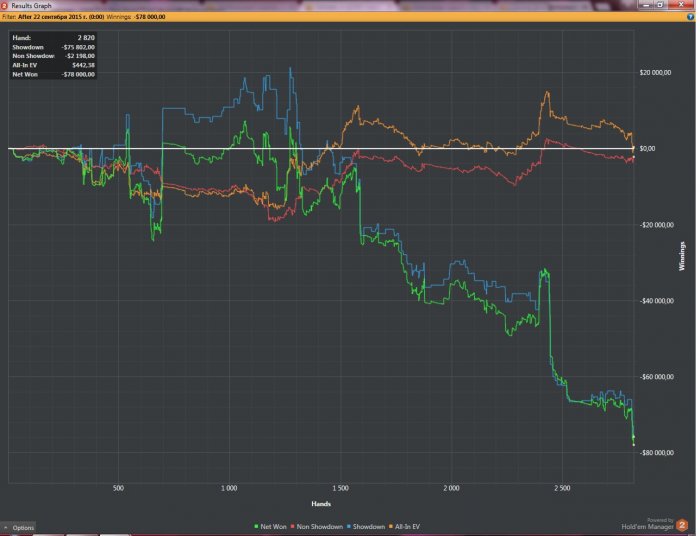Select the Hand row in stats box
Viewport: 700px width, 536px height.
[53, 37]
